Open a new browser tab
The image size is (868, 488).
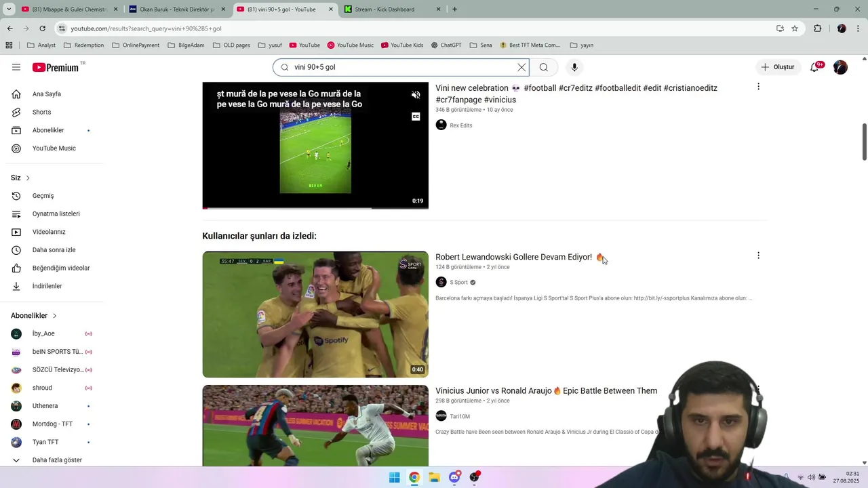click(454, 9)
